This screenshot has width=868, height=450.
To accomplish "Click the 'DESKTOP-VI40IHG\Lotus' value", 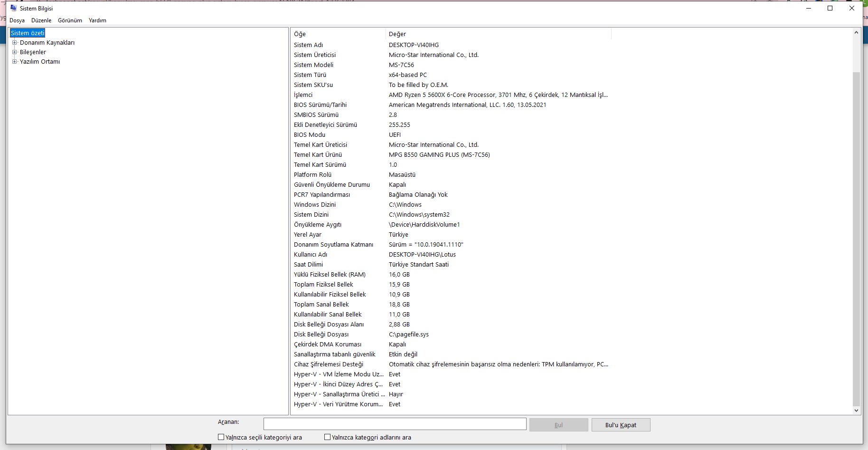I will [x=422, y=255].
